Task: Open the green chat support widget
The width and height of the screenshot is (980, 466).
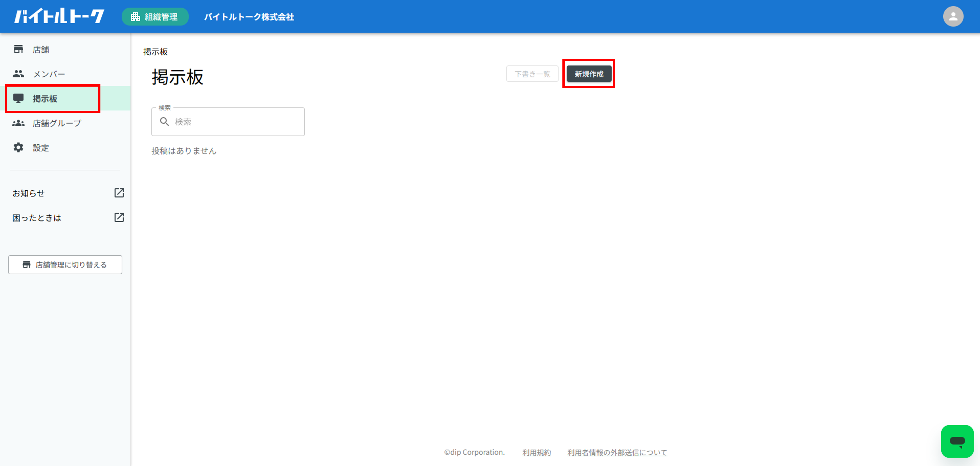Action: pyautogui.click(x=957, y=441)
